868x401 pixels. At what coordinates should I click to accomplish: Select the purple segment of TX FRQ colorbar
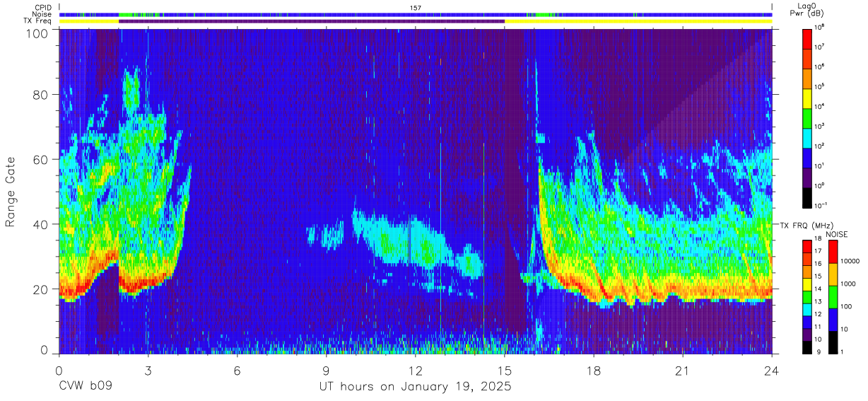[x=807, y=333]
